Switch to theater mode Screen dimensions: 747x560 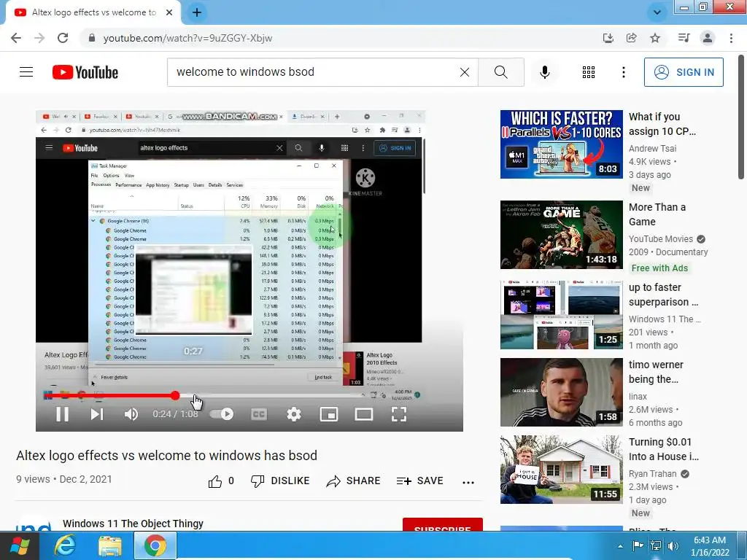coord(364,414)
